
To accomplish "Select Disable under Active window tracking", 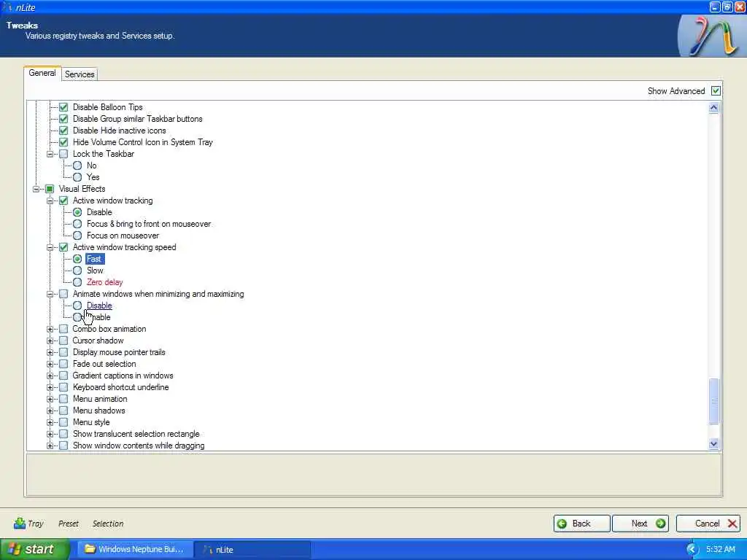I will pos(77,212).
